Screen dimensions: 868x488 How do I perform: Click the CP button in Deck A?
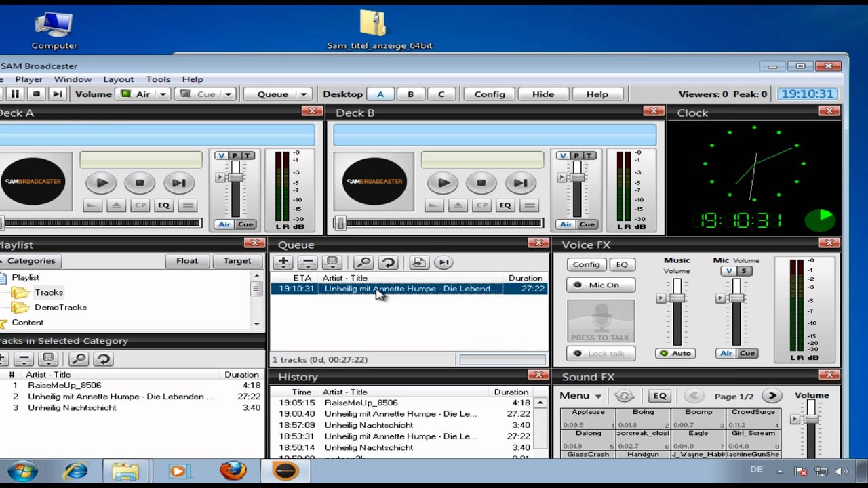click(x=140, y=205)
